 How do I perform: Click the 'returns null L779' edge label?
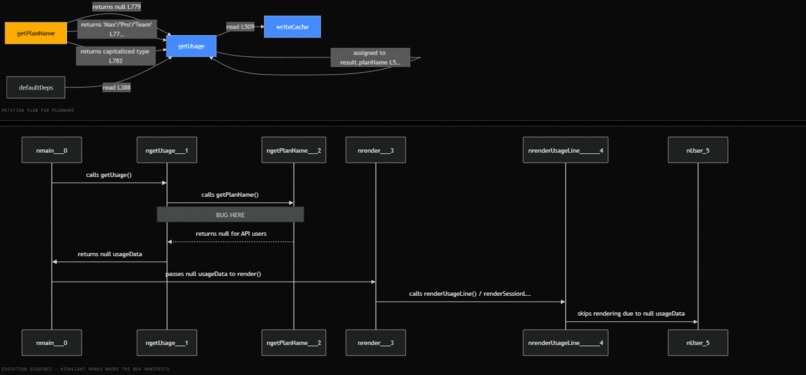pos(117,7)
